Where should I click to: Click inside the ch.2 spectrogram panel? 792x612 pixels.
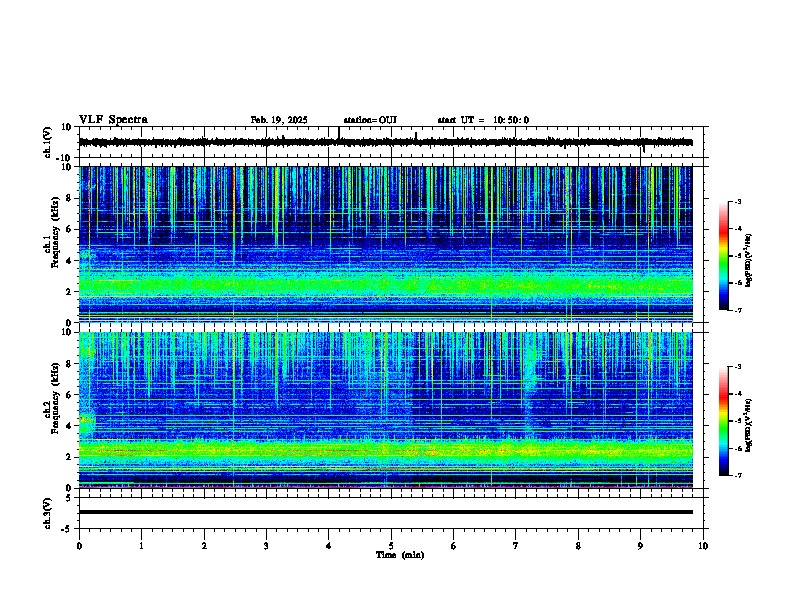point(385,410)
